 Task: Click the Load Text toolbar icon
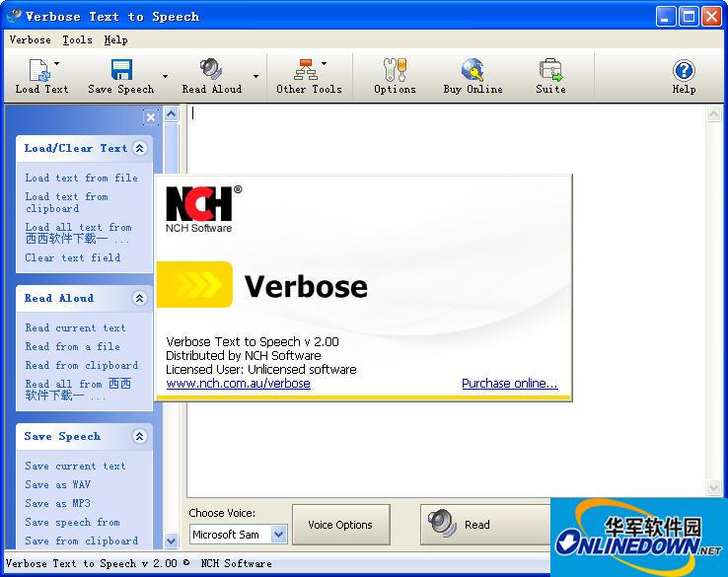click(39, 70)
